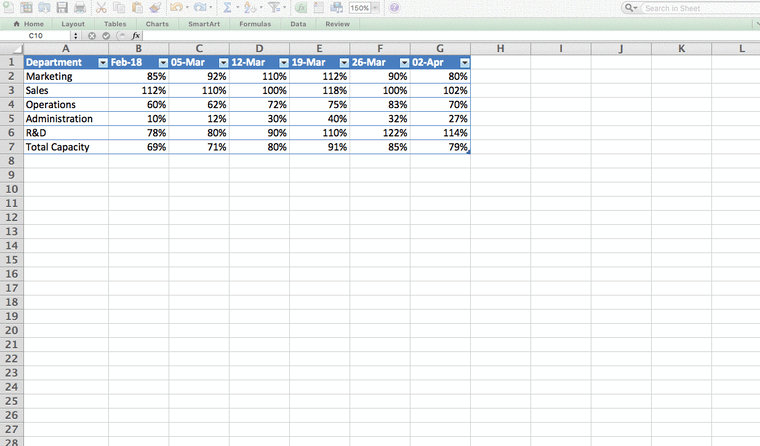The image size is (760, 446).
Task: Cancel entry with formula bar X button
Action: (92, 35)
